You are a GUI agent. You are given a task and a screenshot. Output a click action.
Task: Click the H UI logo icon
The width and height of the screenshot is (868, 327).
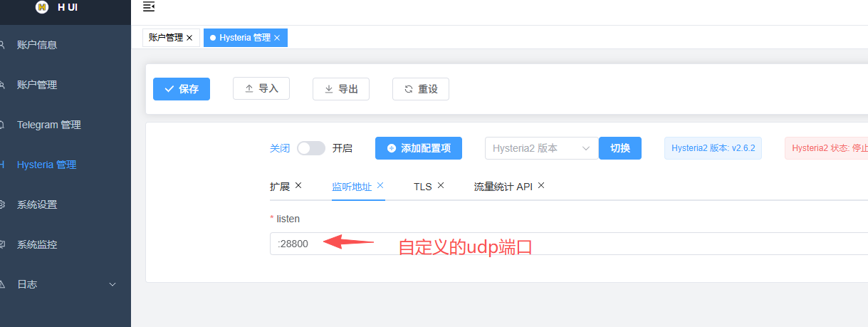coord(42,7)
